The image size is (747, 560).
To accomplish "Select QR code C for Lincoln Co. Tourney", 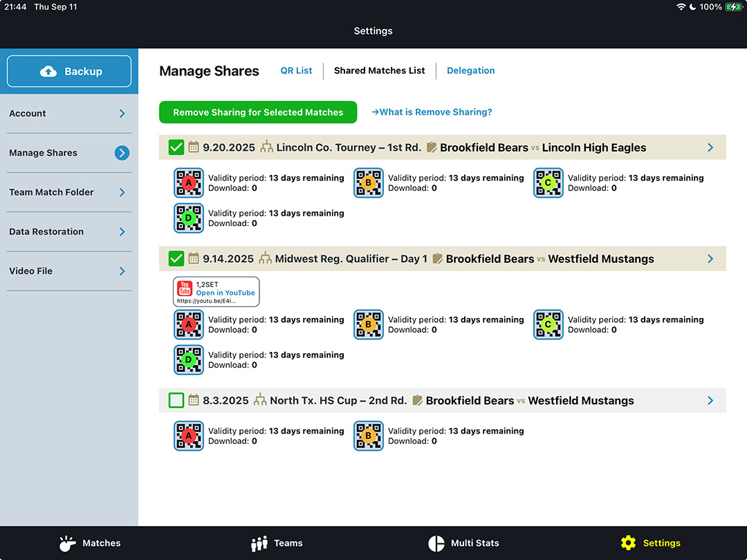I will pyautogui.click(x=548, y=183).
